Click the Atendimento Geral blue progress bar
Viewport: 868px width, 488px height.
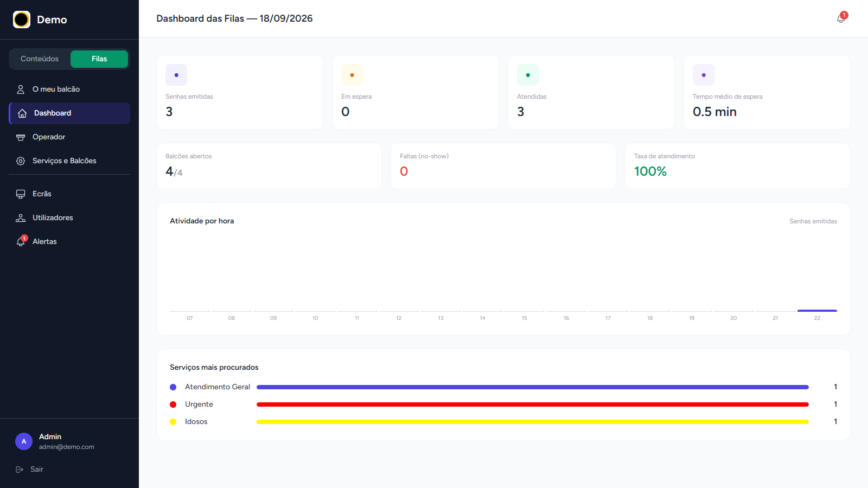(533, 387)
